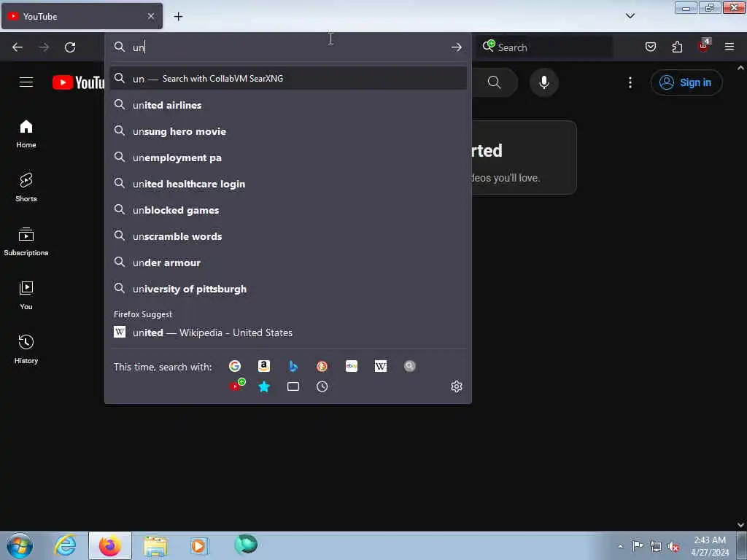This screenshot has width=747, height=560.
Task: Open Shorts in YouTube sidebar
Action: tap(26, 187)
